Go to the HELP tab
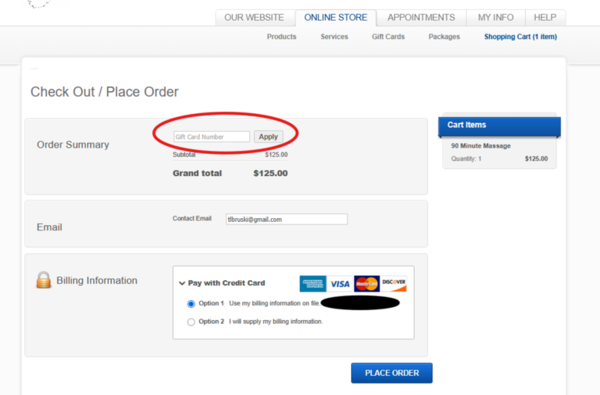600x395 pixels. click(545, 18)
